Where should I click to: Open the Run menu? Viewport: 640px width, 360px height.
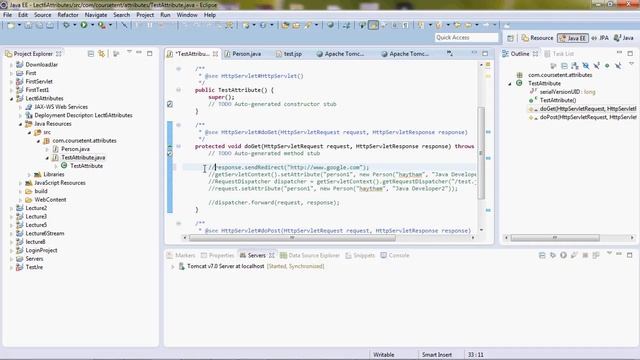165,15
